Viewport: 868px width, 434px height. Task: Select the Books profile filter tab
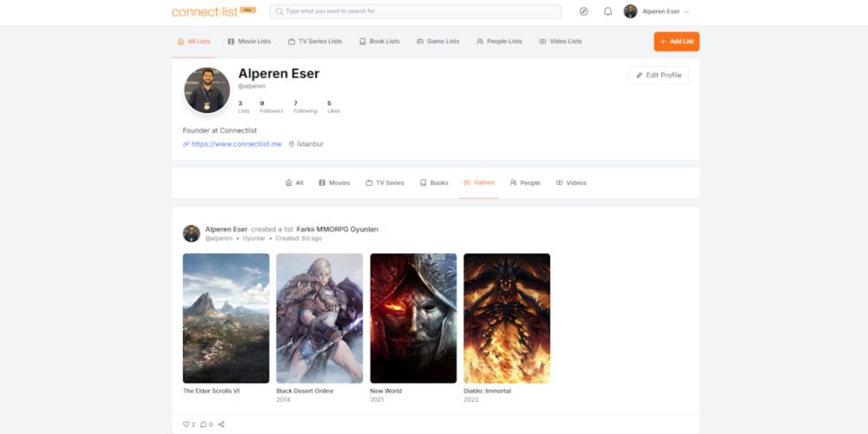coord(434,182)
